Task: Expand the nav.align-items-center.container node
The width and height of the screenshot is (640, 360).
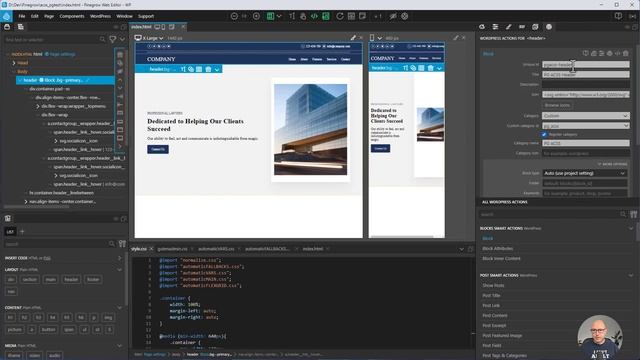Action: tap(26, 202)
